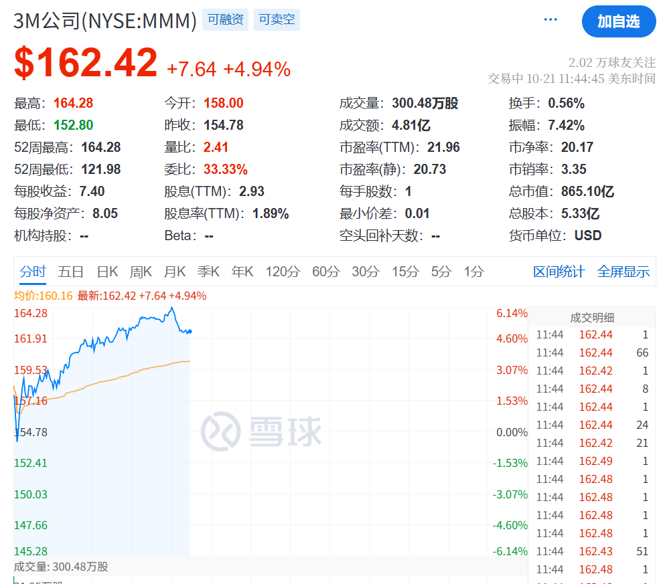Pick the 15分 interval tab
Image resolution: width=667 pixels, height=584 pixels.
405,271
